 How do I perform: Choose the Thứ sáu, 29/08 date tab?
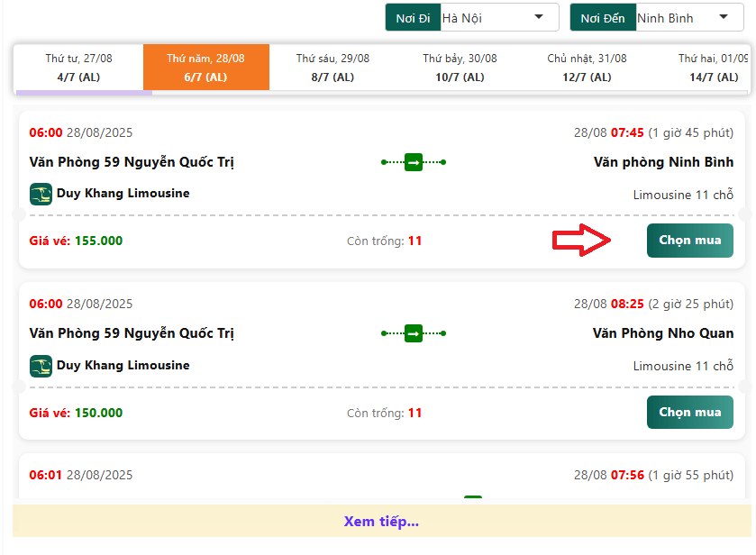(332, 68)
